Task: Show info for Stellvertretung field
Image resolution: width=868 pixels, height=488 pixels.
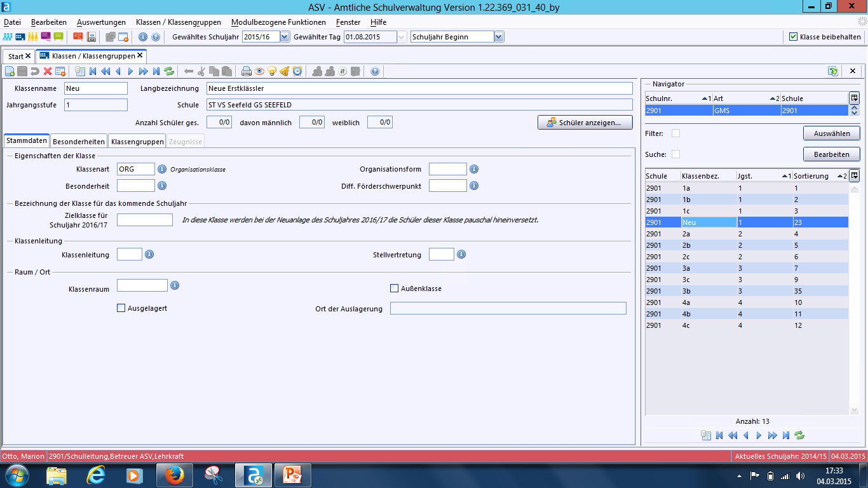Action: [461, 254]
